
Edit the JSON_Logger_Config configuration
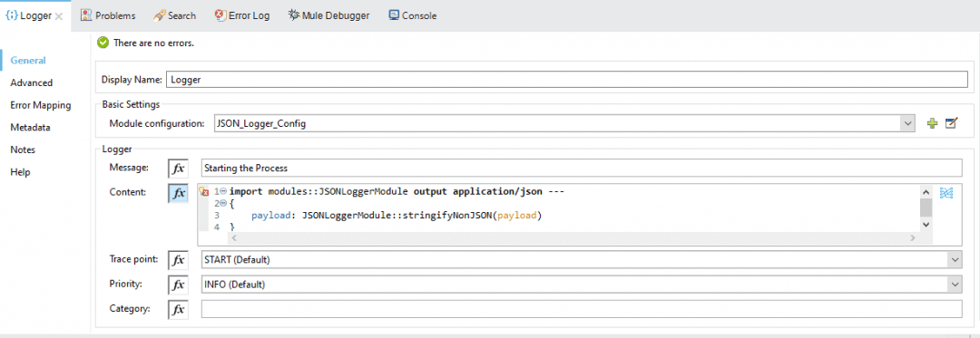[951, 123]
